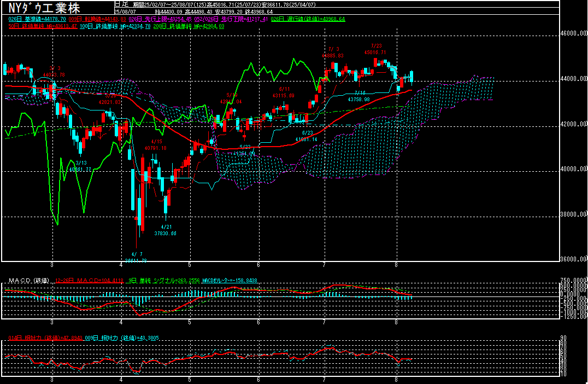Viewport: 588px width, 384px height.
Task: Click the 750.0000 level on MACD axis
Action: (x=574, y=281)
